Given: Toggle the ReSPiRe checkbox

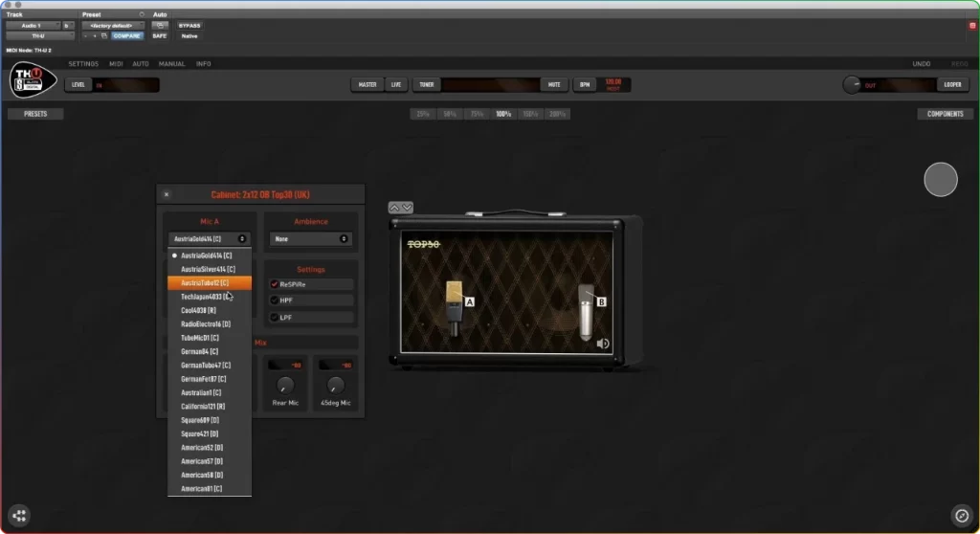Looking at the screenshot, I should (274, 284).
